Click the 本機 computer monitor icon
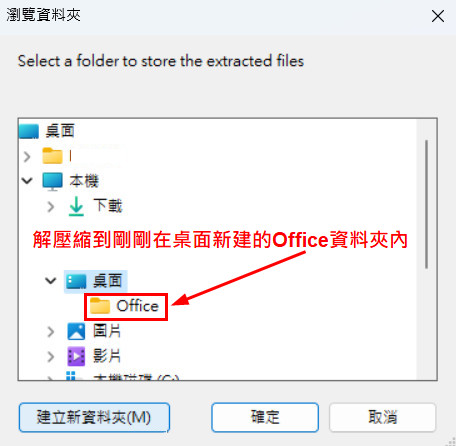 click(52, 182)
